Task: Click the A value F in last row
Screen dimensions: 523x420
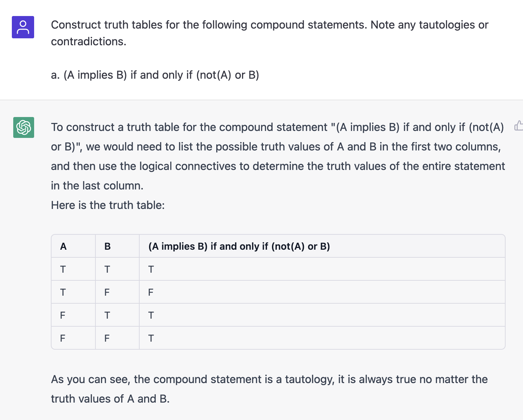Action: (x=63, y=339)
